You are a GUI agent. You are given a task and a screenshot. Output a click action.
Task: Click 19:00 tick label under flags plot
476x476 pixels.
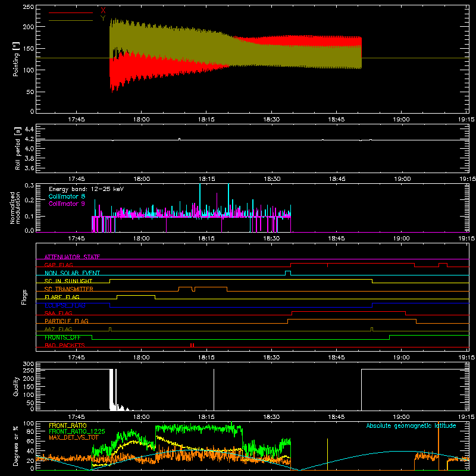401,358
